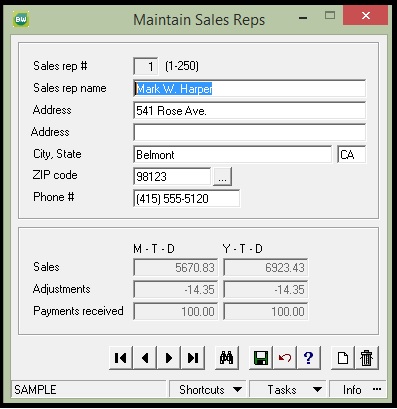Click the Y-T-D Adjustments value -14.35
The image size is (397, 409).
pyautogui.click(x=266, y=289)
